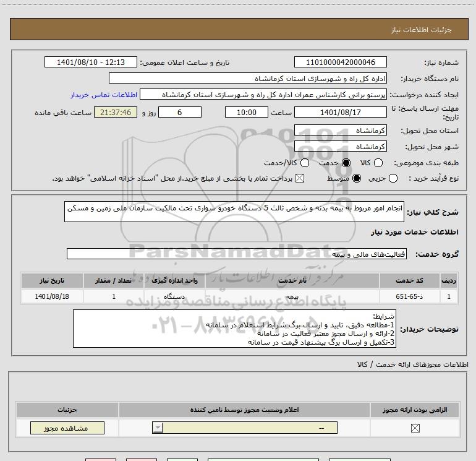476x461 pixels.
Task: Click the deadline hour field 10:00
Action: click(x=247, y=112)
